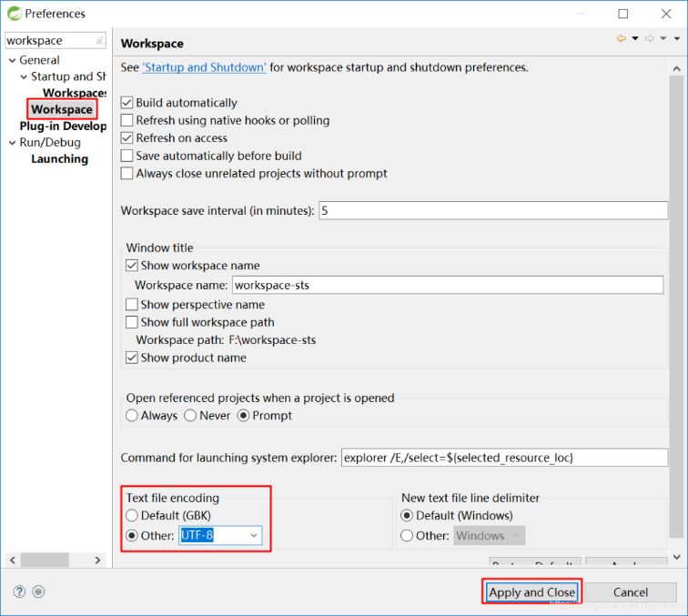This screenshot has width=688, height=616.
Task: Toggle Show workspace name checkbox
Action: pyautogui.click(x=132, y=266)
